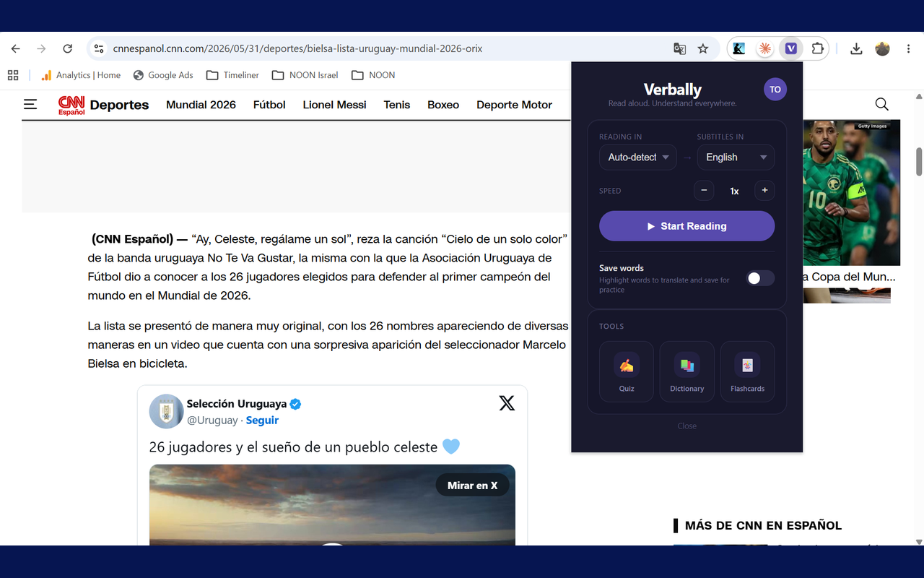Screen dimensions: 924x578
Task: Open the X logo in tweet
Action: [x=507, y=403]
